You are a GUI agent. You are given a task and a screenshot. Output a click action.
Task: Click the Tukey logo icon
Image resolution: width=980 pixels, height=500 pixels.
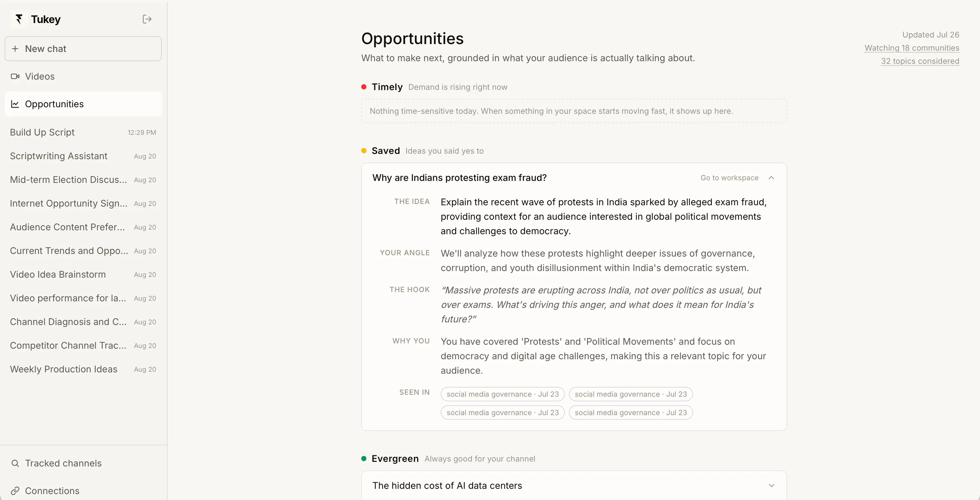click(19, 19)
